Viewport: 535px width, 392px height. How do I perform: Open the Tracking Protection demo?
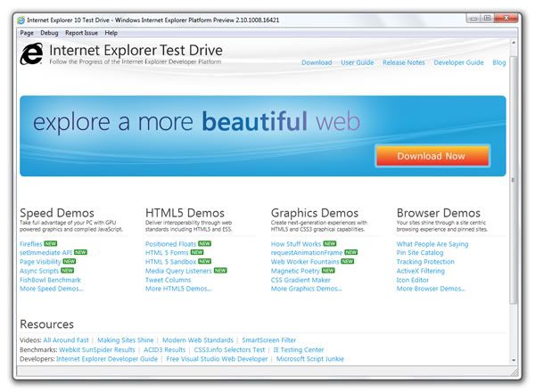coord(425,262)
